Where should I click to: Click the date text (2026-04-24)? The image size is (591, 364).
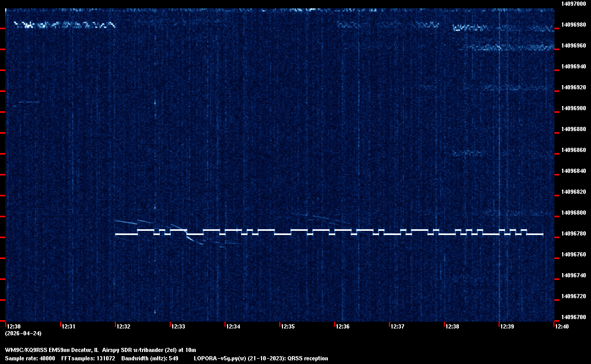(x=23, y=333)
